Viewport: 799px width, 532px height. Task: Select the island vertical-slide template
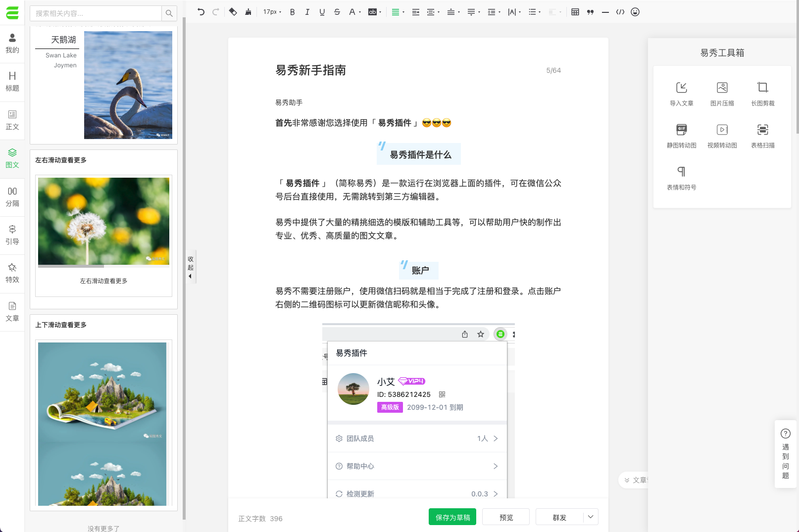[x=103, y=413]
